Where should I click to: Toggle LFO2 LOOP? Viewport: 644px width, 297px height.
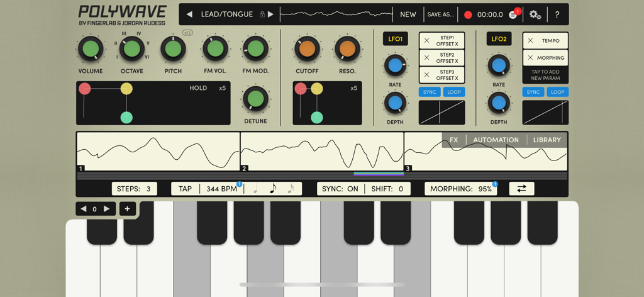(x=557, y=92)
